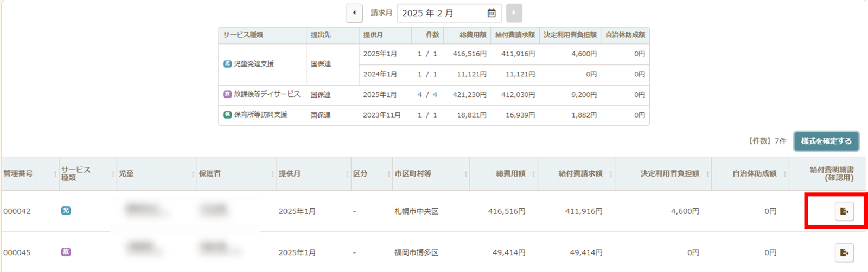Sort table by 管理番号 column
The width and height of the screenshot is (868, 272).
coord(30,174)
